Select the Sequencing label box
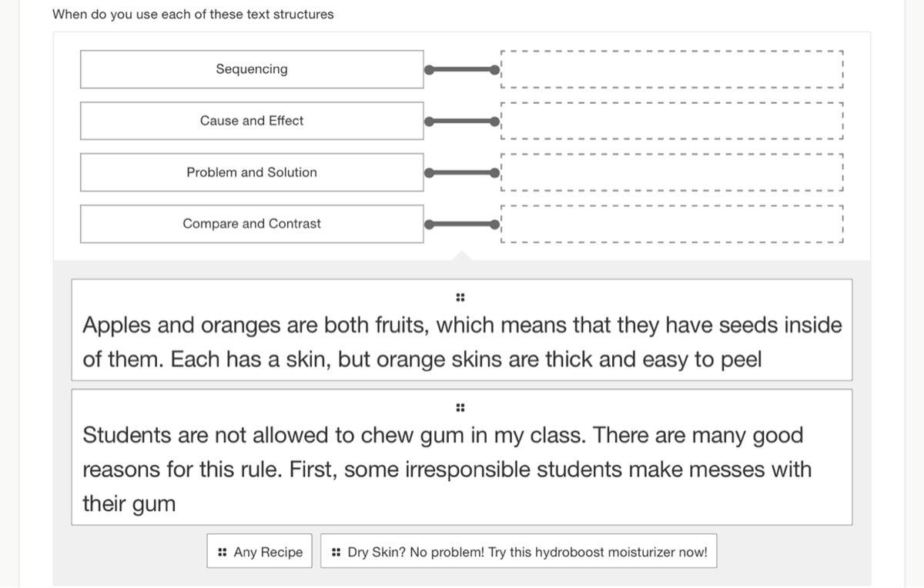924x588 pixels. pyautogui.click(x=252, y=69)
